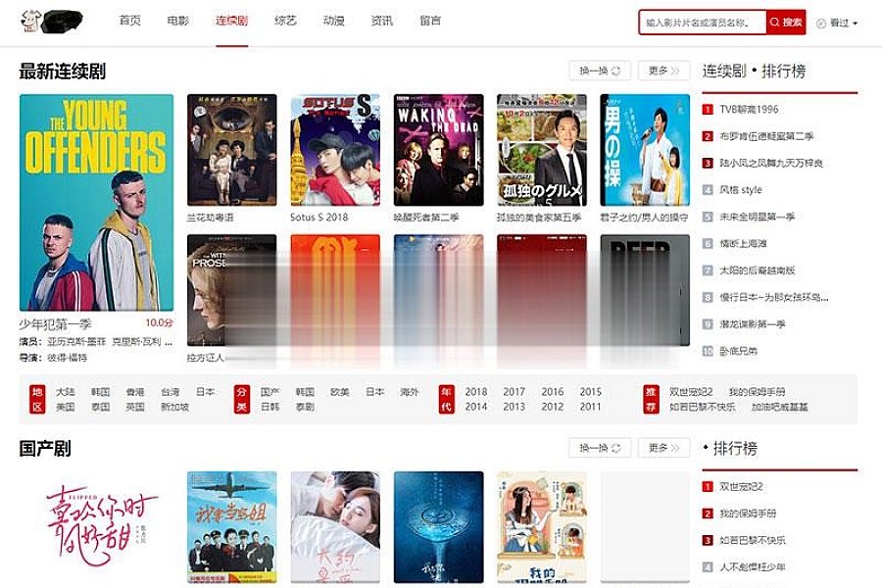Open ranking item 情断上海滩
This screenshot has width=882, height=588.
[743, 244]
